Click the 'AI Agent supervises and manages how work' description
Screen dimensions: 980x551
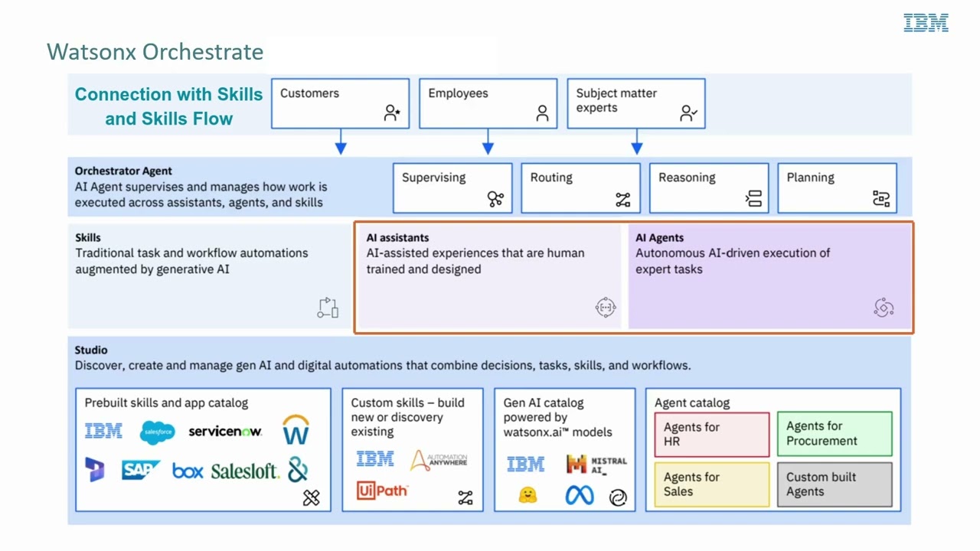click(x=201, y=194)
